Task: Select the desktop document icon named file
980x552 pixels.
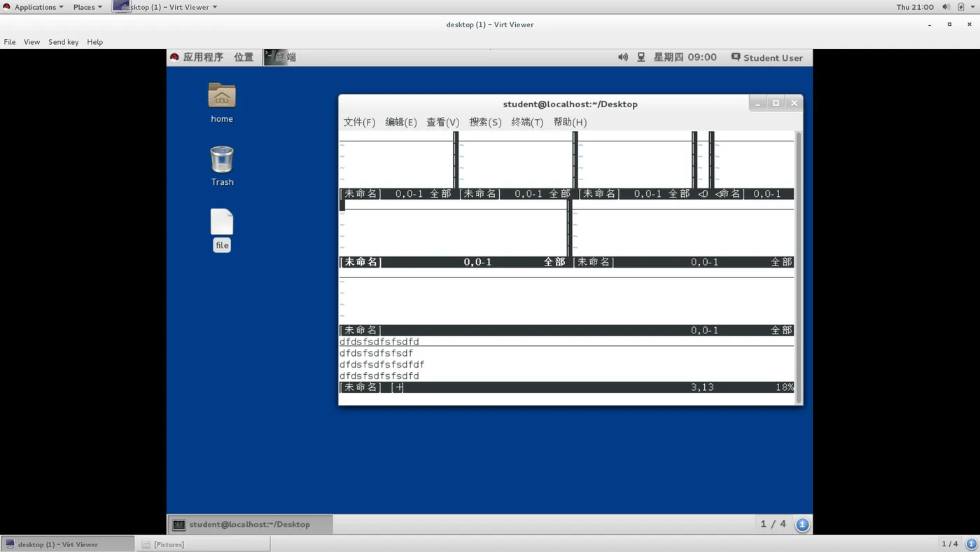Action: click(x=222, y=223)
